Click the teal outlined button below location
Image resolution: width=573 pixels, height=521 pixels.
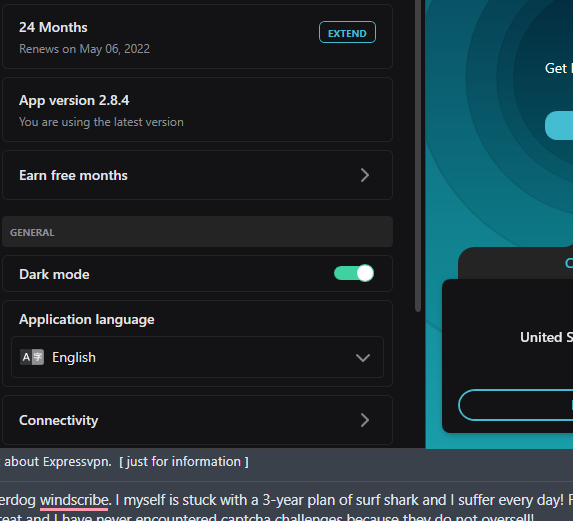(x=516, y=405)
